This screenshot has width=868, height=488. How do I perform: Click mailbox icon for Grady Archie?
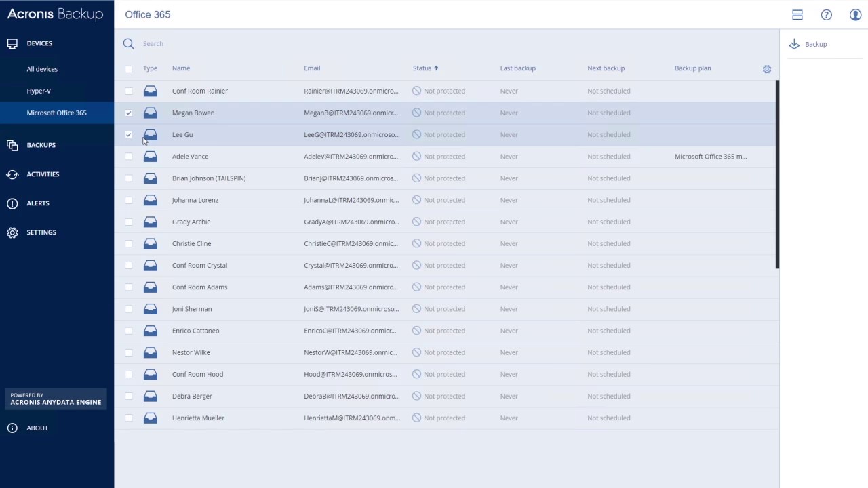(151, 222)
